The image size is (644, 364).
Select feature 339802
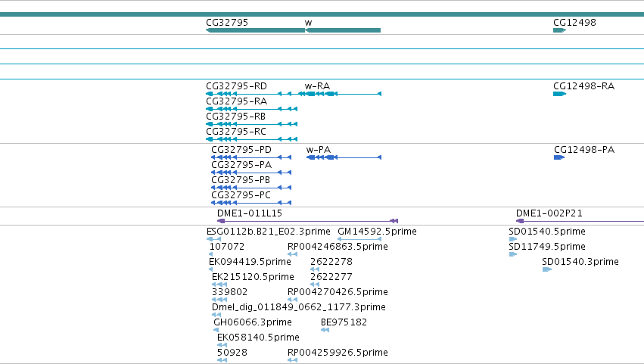pyautogui.click(x=229, y=292)
